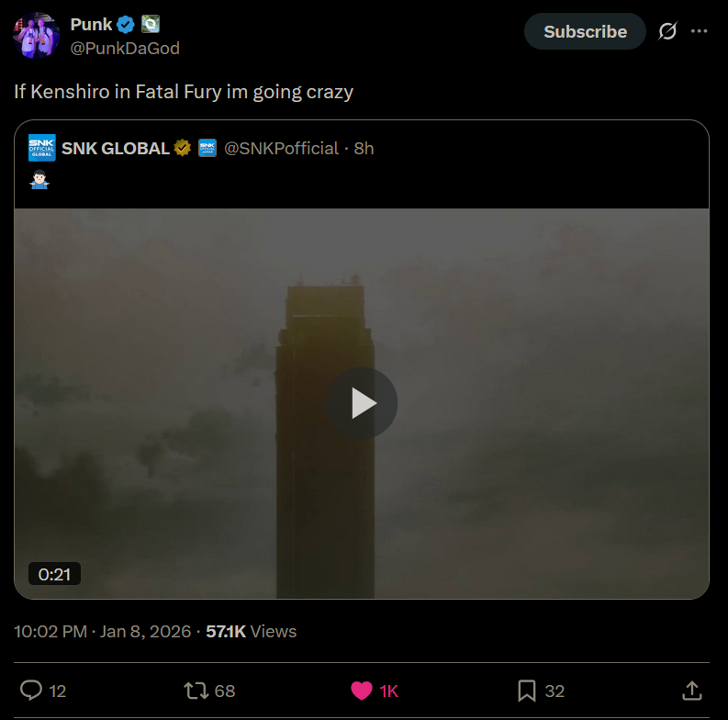Click the 0:21 video duration label
This screenshot has height=720, width=728.
pyautogui.click(x=54, y=574)
